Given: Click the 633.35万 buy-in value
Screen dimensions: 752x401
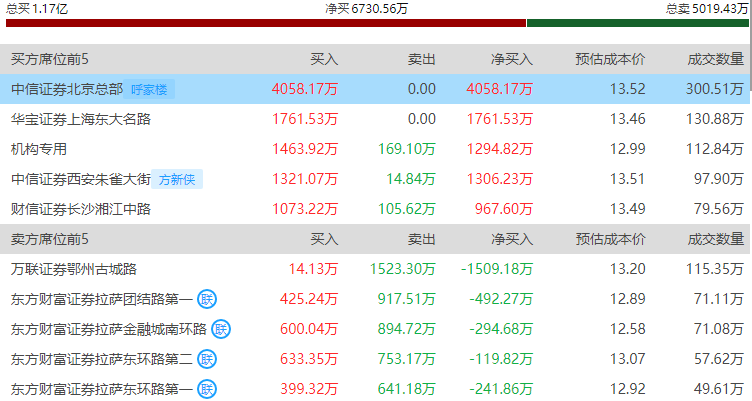Looking at the screenshot, I should coord(309,359).
